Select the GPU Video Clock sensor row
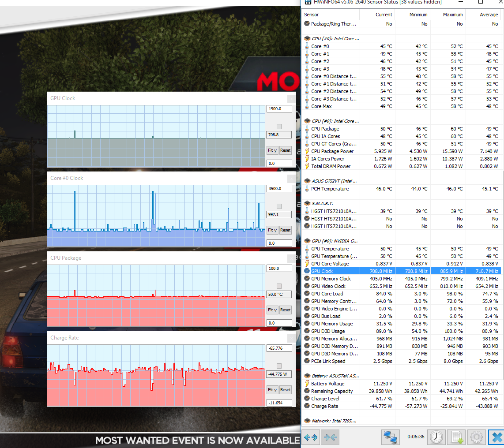 point(402,286)
